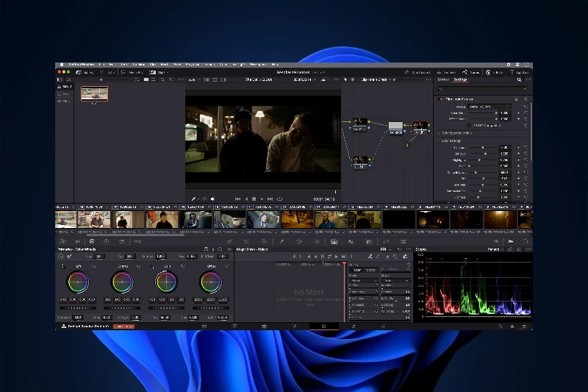Toggle the Nodes panel
This screenshot has width=588, height=392.
pyautogui.click(x=471, y=72)
